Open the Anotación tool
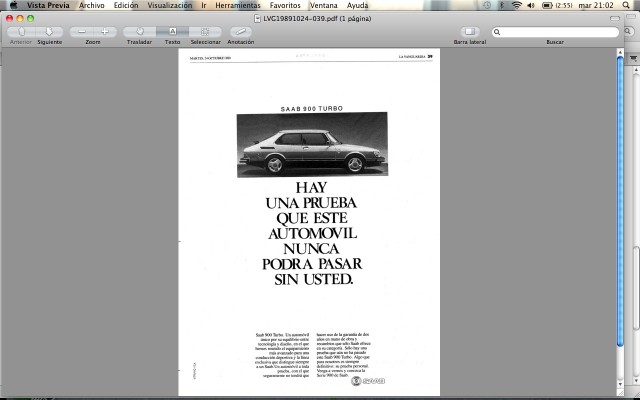640x400 pixels. coord(240,32)
